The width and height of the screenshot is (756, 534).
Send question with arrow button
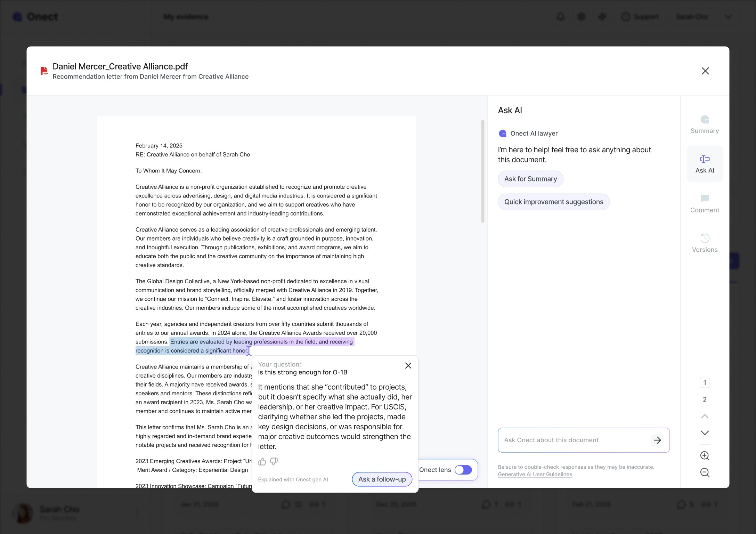click(x=657, y=440)
